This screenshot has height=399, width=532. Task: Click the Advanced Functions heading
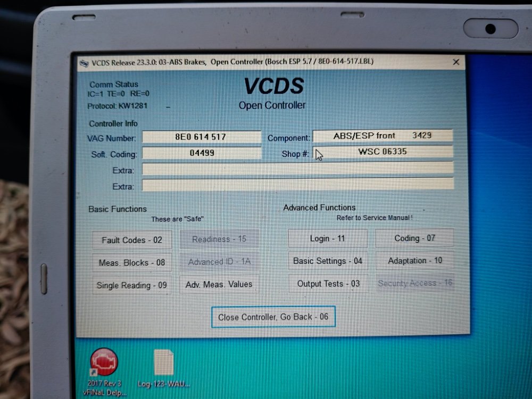coord(320,207)
